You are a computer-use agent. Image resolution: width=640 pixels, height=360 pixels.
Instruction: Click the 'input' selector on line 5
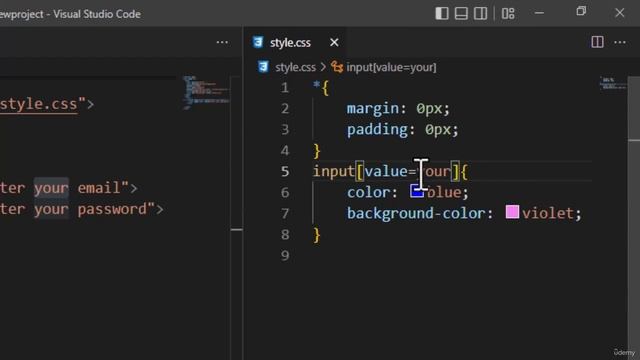pyautogui.click(x=334, y=171)
